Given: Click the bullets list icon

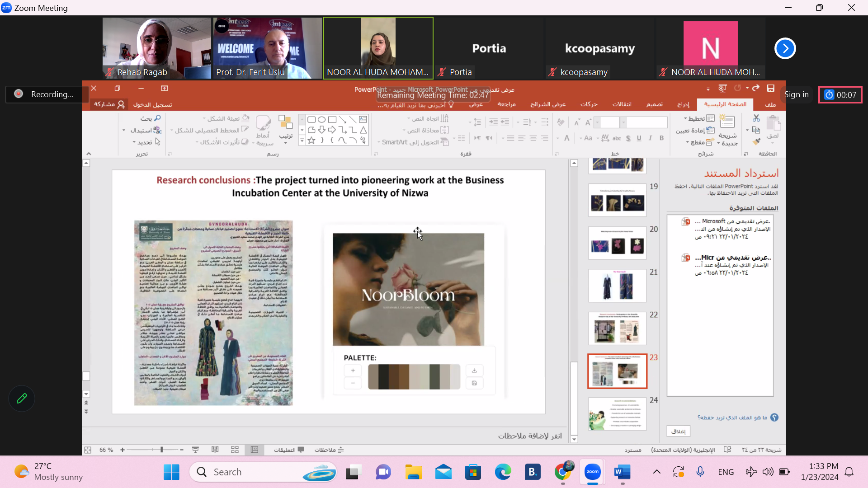Looking at the screenshot, I should tap(545, 122).
